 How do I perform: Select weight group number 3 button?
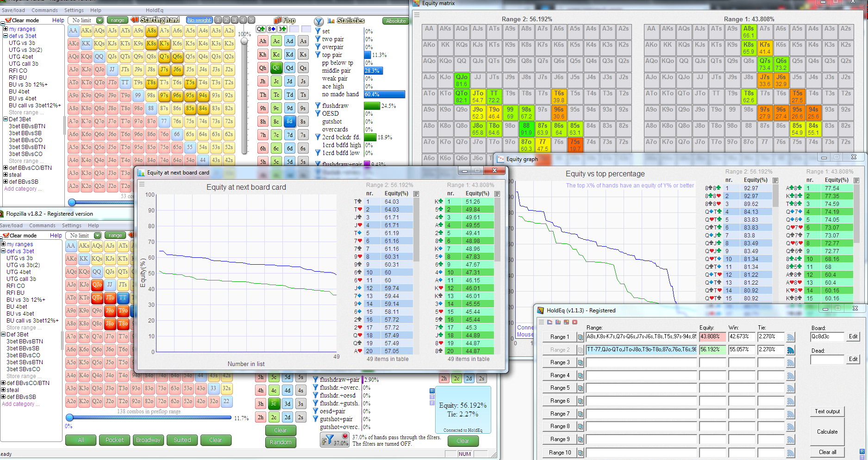pyautogui.click(x=235, y=20)
